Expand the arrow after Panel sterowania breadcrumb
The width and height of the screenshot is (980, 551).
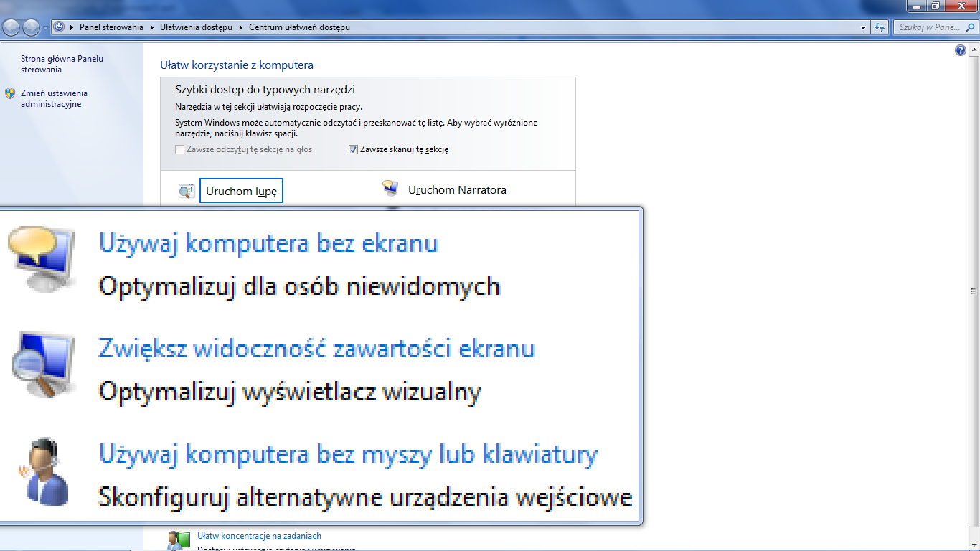[x=152, y=27]
